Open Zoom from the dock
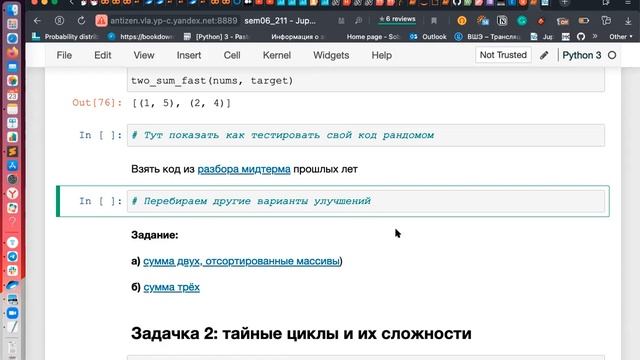This screenshot has width=640, height=360. point(12,313)
